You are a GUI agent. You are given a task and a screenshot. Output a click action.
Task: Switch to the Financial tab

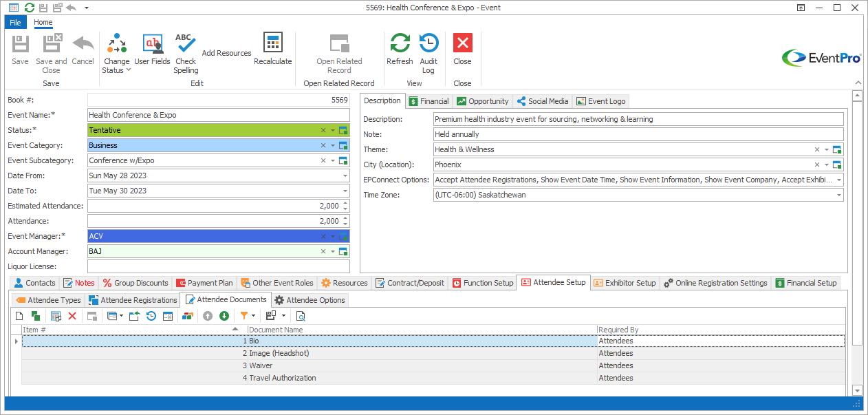[x=428, y=101]
